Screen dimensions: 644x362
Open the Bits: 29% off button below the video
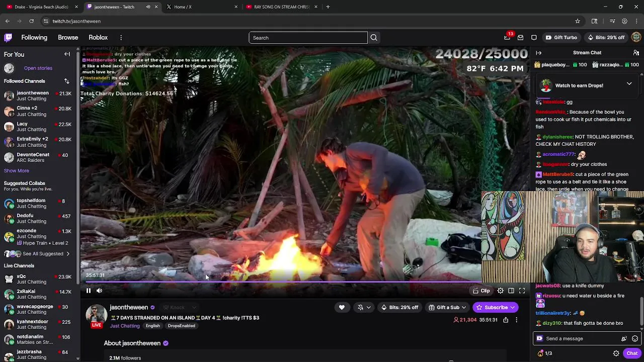click(x=399, y=307)
